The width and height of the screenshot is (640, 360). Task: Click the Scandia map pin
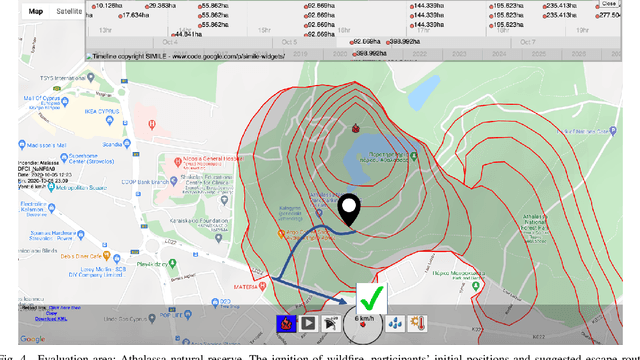127,143
